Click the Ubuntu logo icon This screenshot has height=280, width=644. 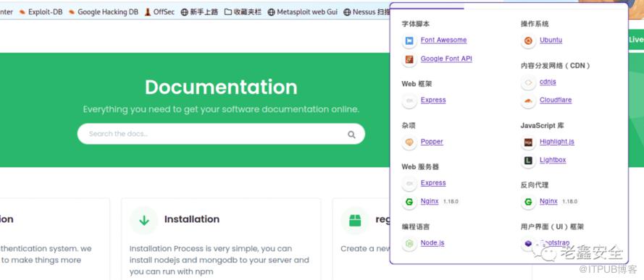pyautogui.click(x=528, y=41)
